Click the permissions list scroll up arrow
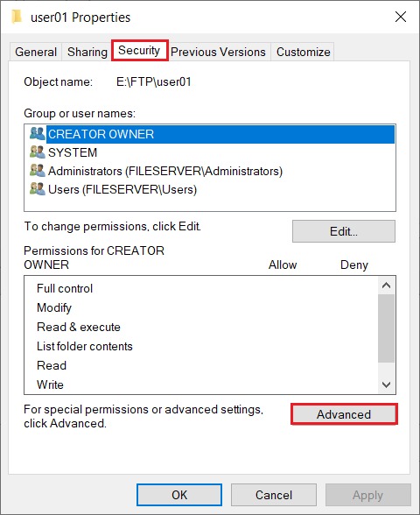 tap(386, 286)
